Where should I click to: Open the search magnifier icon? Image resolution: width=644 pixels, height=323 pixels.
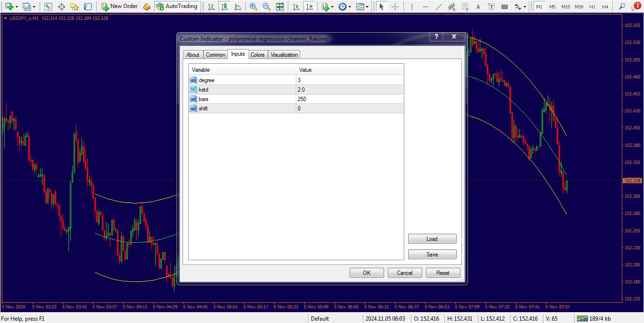(622, 7)
